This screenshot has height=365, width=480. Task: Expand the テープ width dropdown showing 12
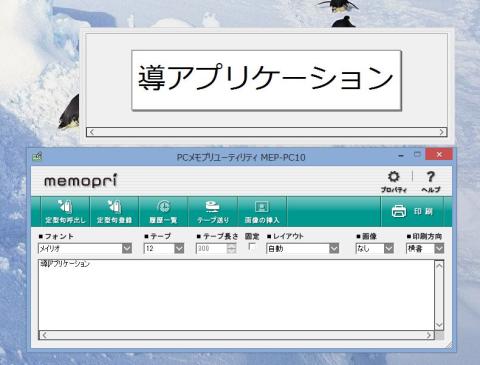tap(179, 248)
